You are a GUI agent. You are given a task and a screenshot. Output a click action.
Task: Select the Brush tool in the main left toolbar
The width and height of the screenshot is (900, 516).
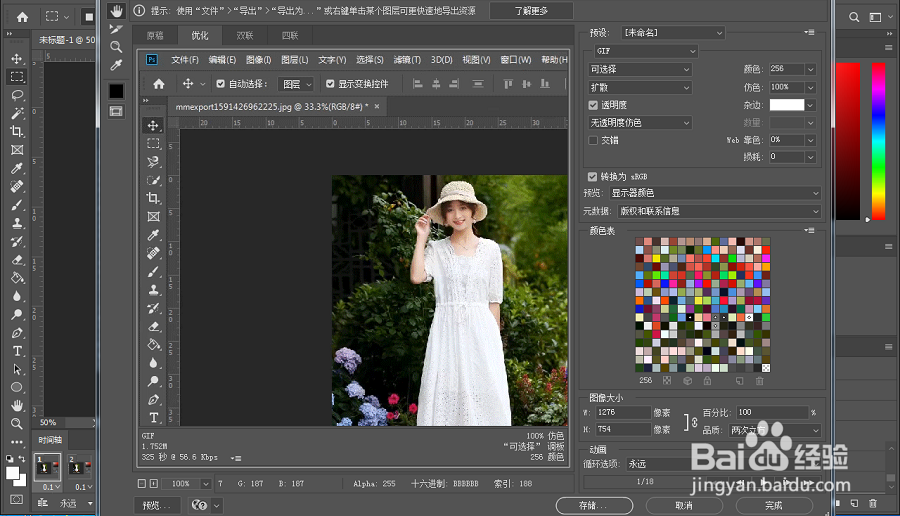click(x=17, y=205)
